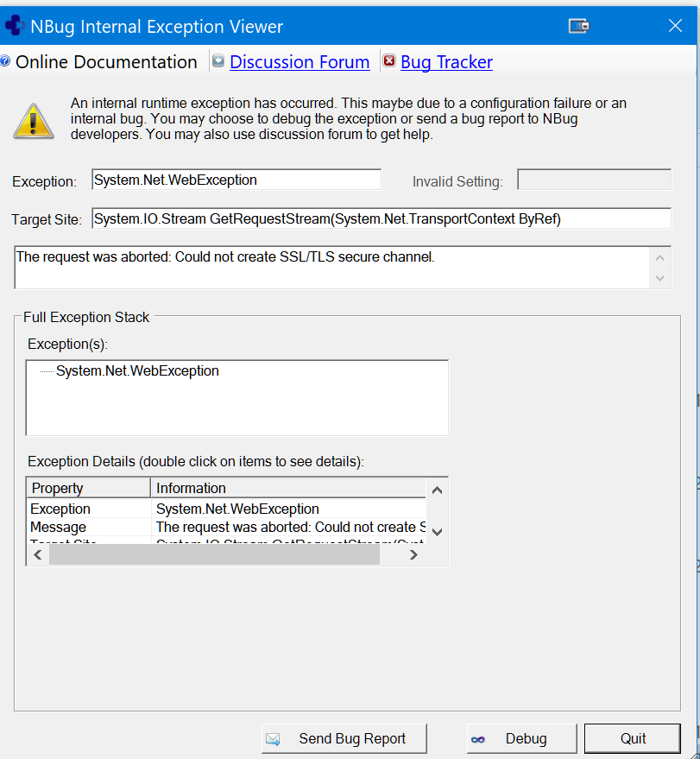
Task: Click the NBug app icon in title bar
Action: [14, 27]
